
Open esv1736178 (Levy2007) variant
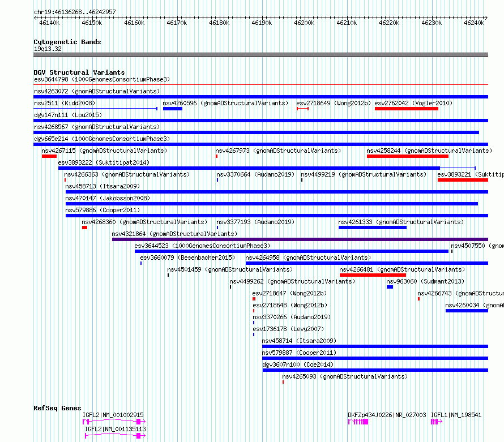288,329
